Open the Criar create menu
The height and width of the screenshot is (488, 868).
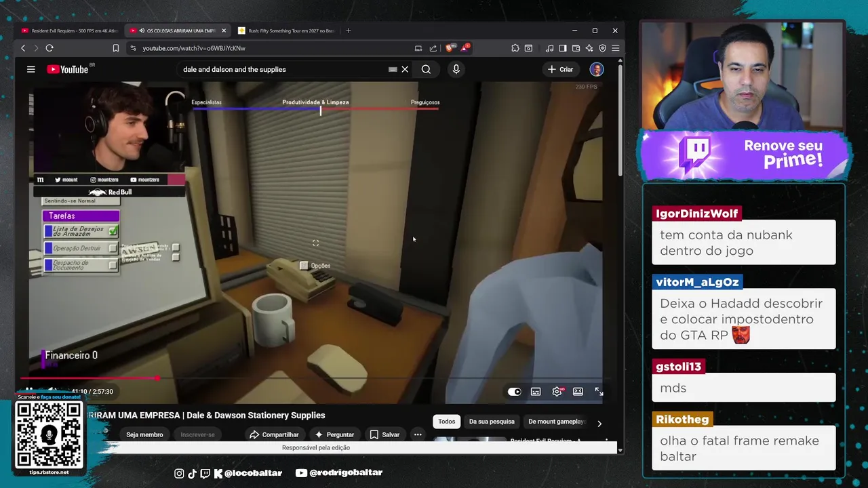click(561, 69)
